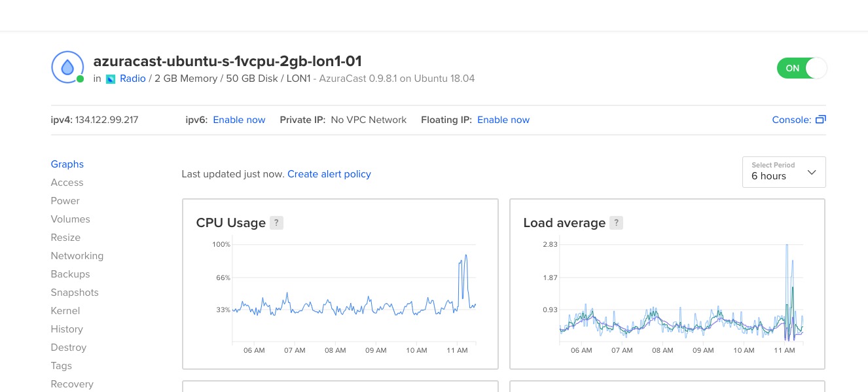This screenshot has width=868, height=392.
Task: Open the Radio project thumbnail icon
Action: [x=111, y=79]
